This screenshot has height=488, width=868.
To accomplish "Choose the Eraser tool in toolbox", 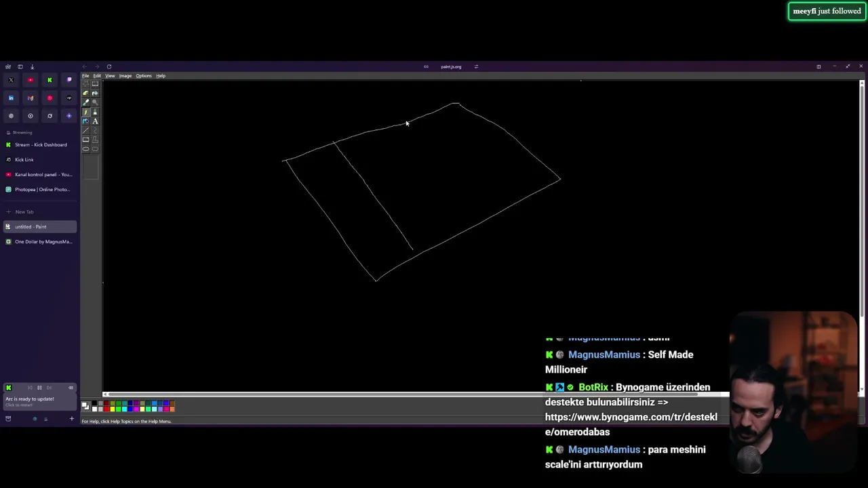I will [x=85, y=93].
